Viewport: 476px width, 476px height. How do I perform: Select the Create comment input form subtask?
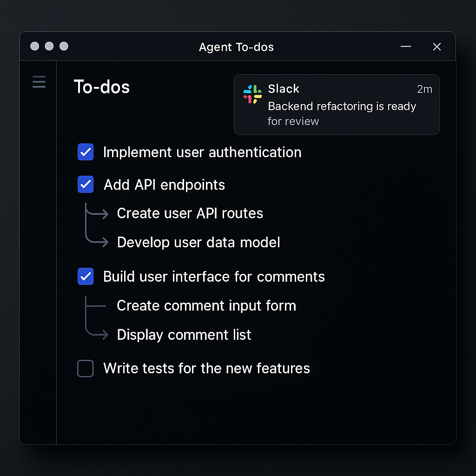point(206,305)
